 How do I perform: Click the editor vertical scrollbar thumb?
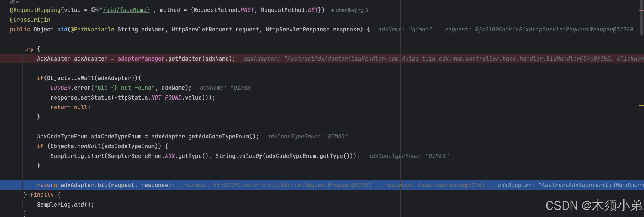tap(641, 18)
